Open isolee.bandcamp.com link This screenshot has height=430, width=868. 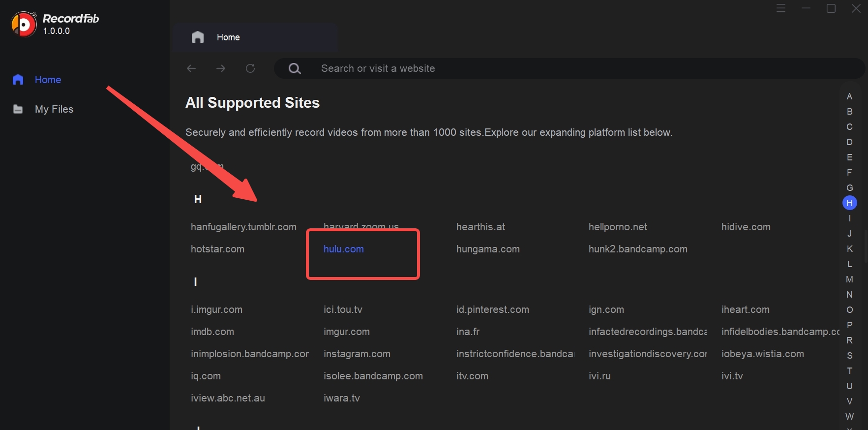[373, 376]
